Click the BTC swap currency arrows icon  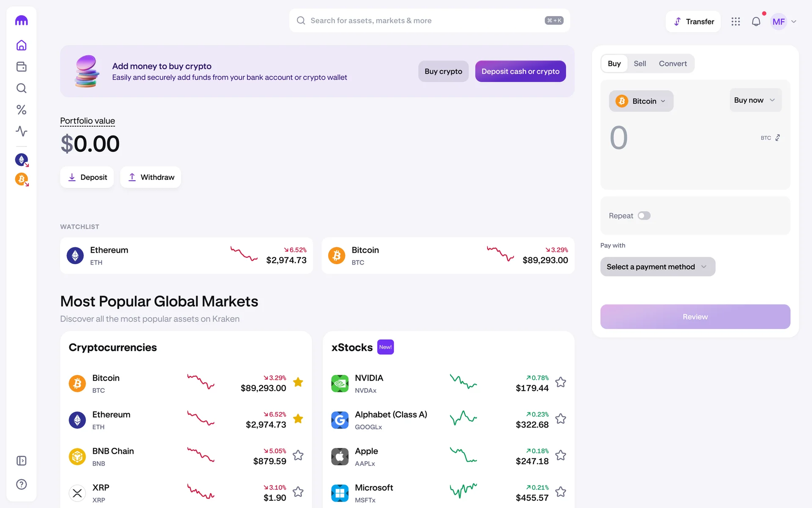(x=777, y=138)
